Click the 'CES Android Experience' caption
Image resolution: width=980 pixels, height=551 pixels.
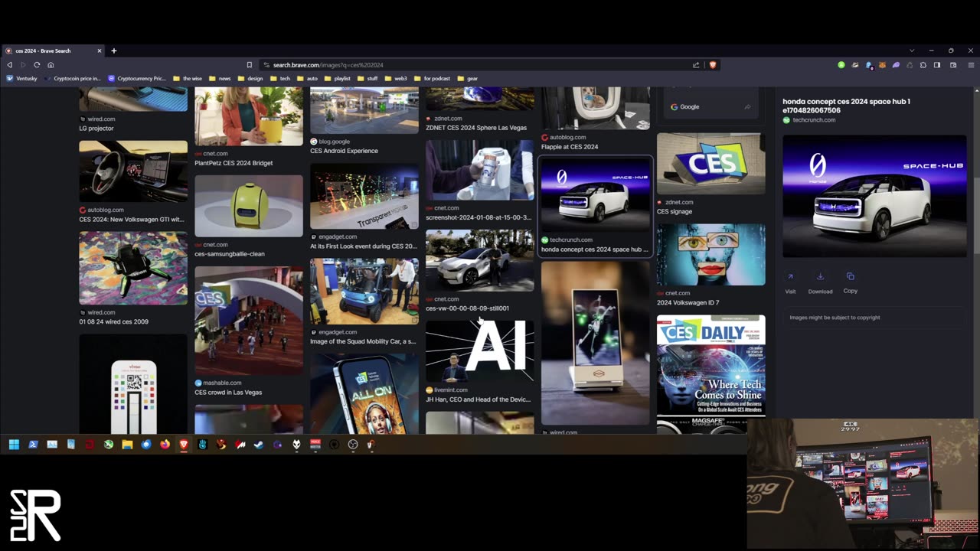coord(344,151)
